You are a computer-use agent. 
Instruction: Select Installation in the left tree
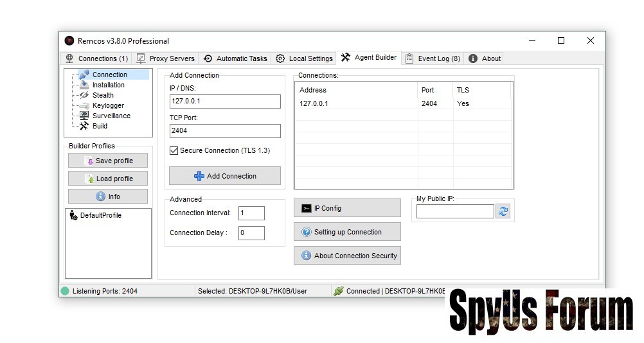pyautogui.click(x=108, y=85)
